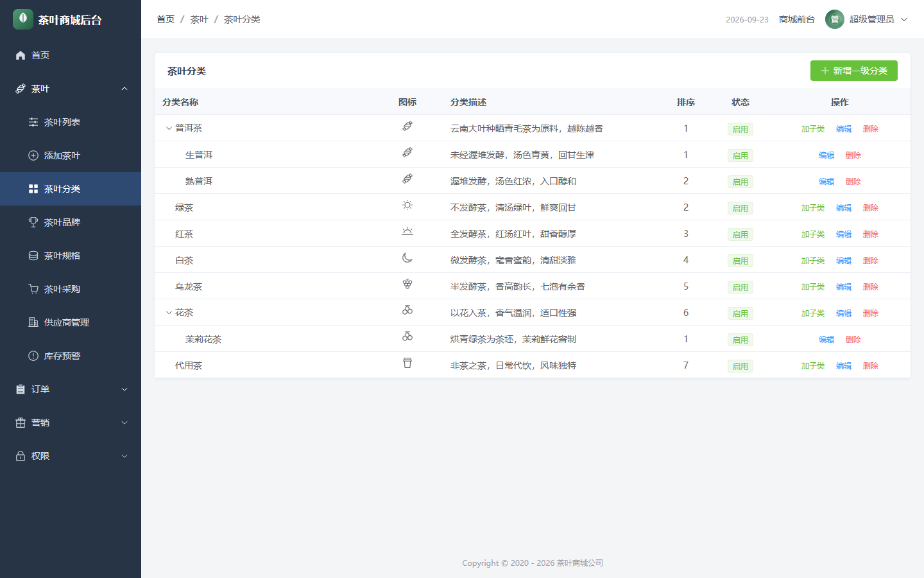Screen dimensions: 924x578
Task: Click the 启用 status tag for 普洱茶
Action: [x=740, y=129]
